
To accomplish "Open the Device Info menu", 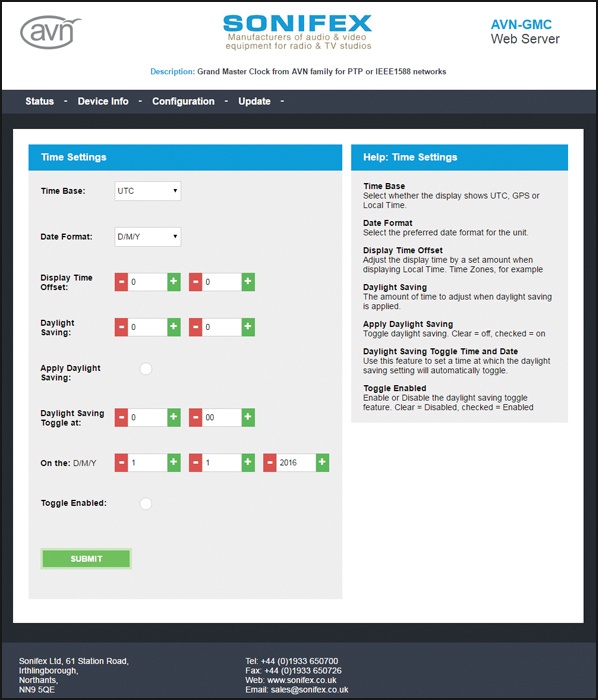I will [103, 101].
